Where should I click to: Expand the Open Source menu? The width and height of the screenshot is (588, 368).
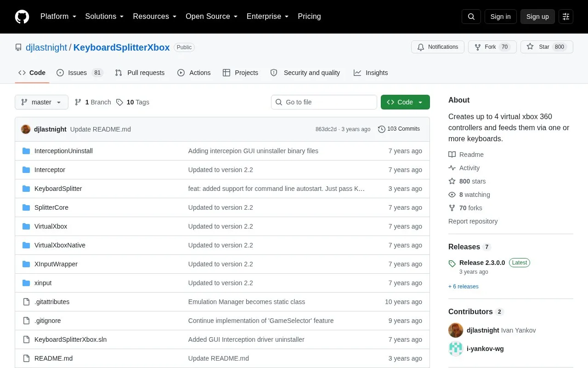(x=212, y=17)
